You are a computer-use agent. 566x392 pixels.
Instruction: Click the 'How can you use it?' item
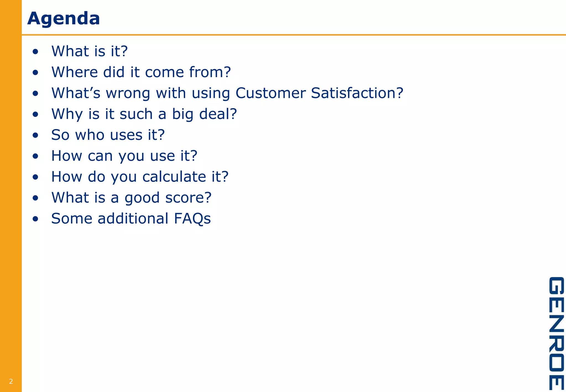click(x=124, y=156)
